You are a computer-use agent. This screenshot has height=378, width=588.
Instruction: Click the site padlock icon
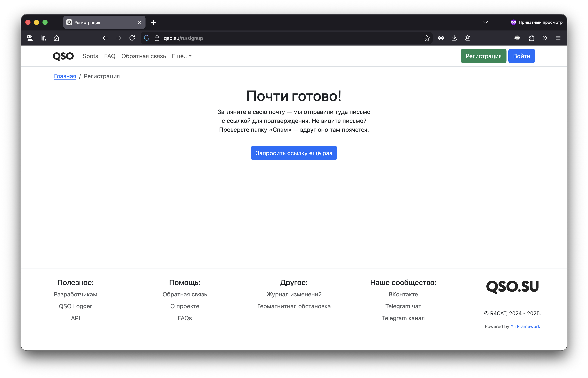pos(157,38)
